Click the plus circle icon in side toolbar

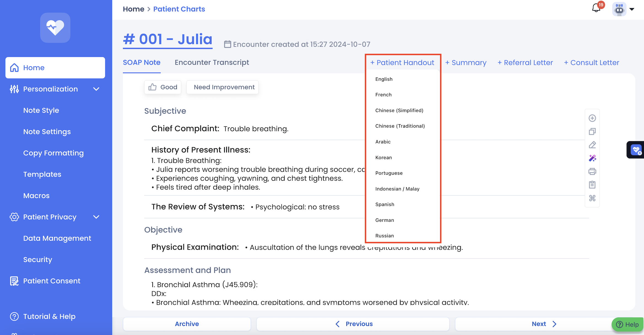coord(592,118)
